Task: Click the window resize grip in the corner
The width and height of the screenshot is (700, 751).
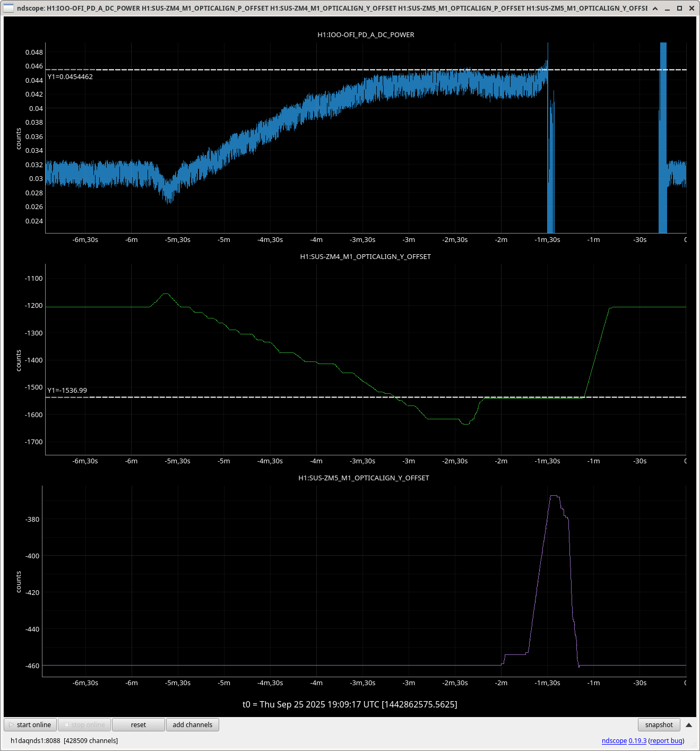Action: click(x=693, y=745)
